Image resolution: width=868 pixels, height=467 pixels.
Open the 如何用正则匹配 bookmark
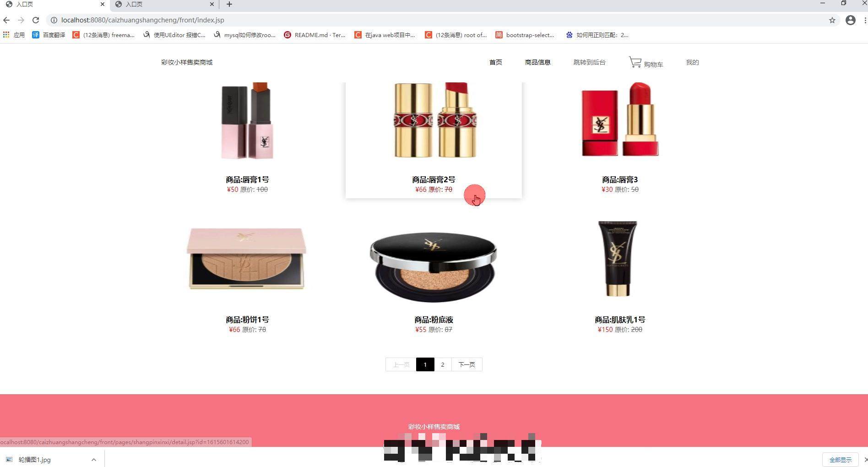click(597, 35)
